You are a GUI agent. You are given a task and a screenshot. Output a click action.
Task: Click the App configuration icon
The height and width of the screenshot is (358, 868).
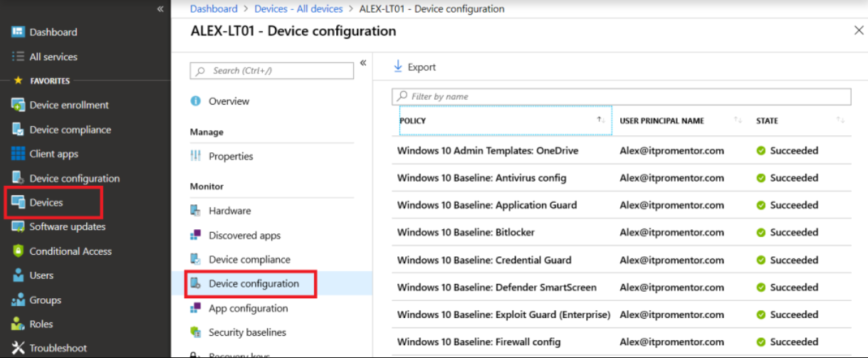[196, 308]
